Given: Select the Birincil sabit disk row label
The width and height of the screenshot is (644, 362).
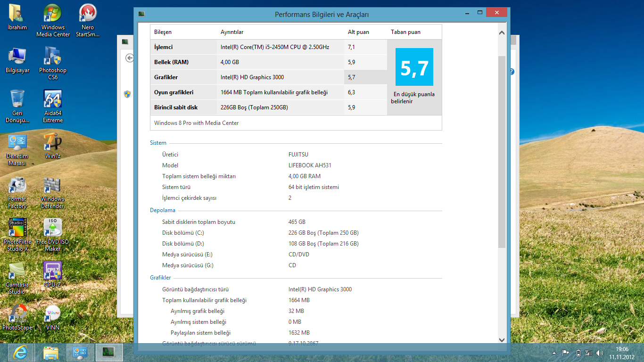Looking at the screenshot, I should click(176, 107).
